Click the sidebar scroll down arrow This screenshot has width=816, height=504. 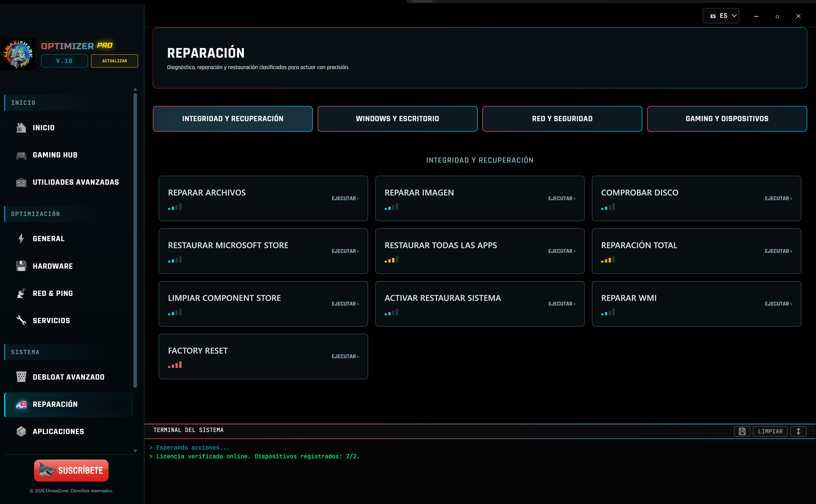(x=135, y=451)
